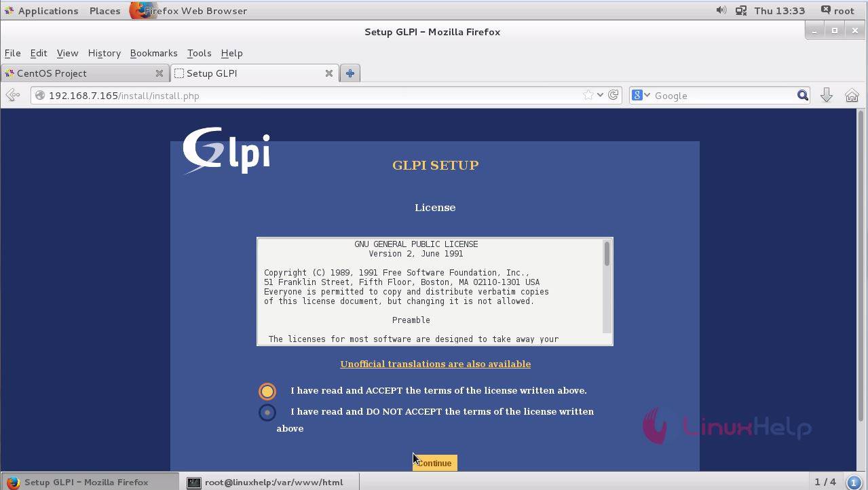The image size is (868, 490).
Task: Open the Help menu
Action: coord(231,53)
